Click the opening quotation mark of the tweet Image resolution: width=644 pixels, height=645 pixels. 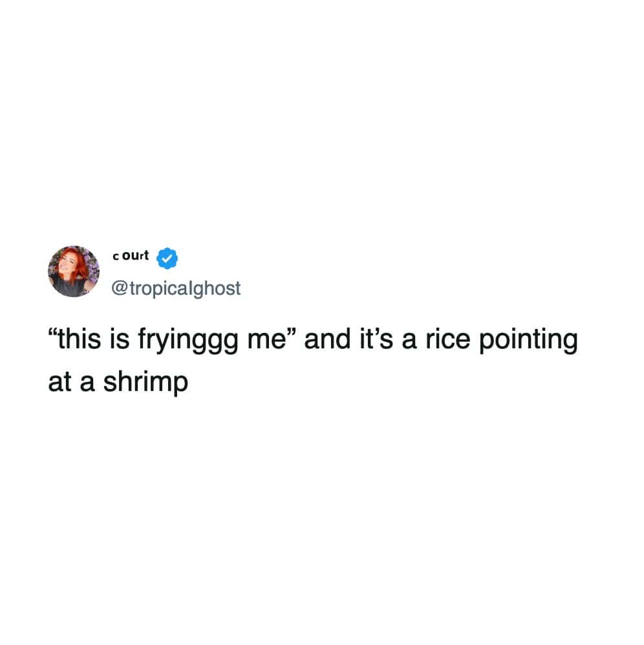(52, 332)
